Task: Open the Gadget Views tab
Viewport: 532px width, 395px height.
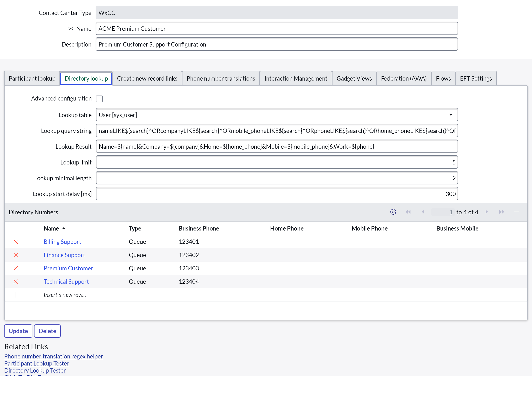Action: (x=354, y=78)
